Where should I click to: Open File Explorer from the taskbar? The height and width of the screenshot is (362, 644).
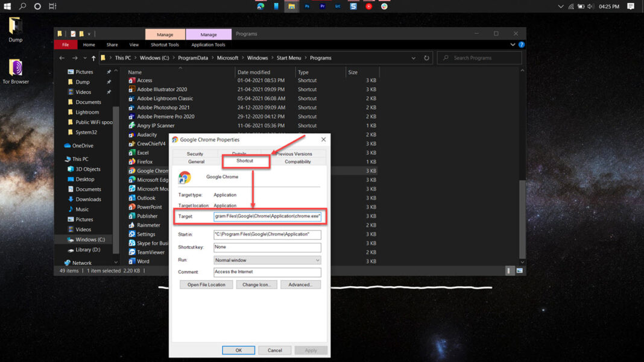[291, 6]
